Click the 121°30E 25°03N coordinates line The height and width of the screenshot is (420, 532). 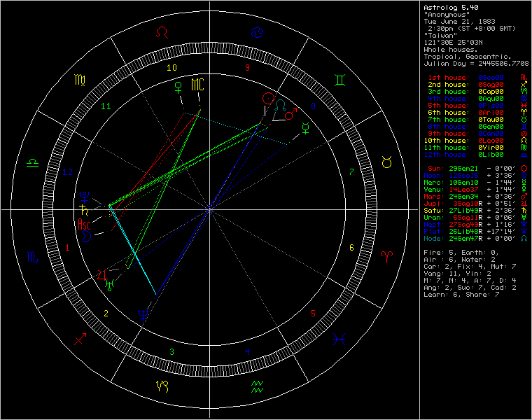[x=453, y=43]
